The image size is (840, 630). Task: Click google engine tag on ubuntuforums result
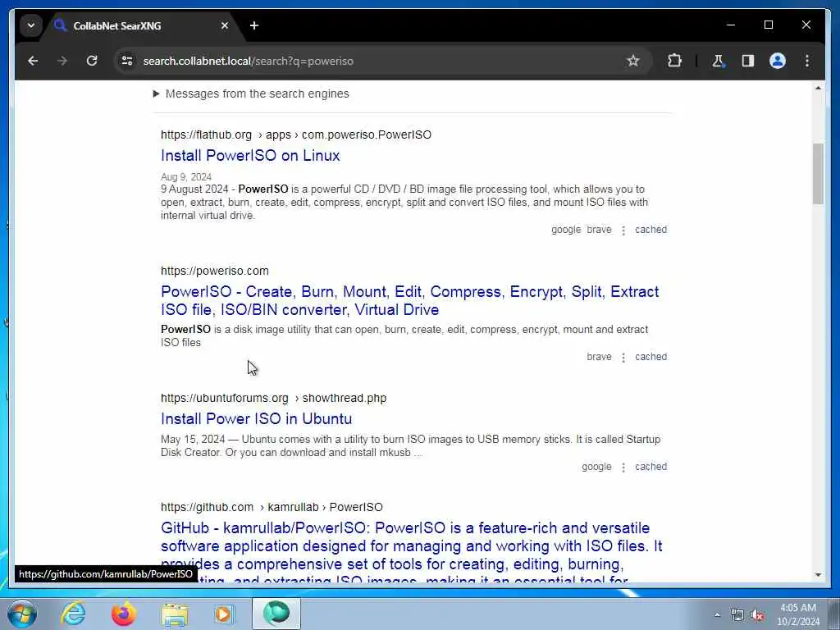(596, 467)
